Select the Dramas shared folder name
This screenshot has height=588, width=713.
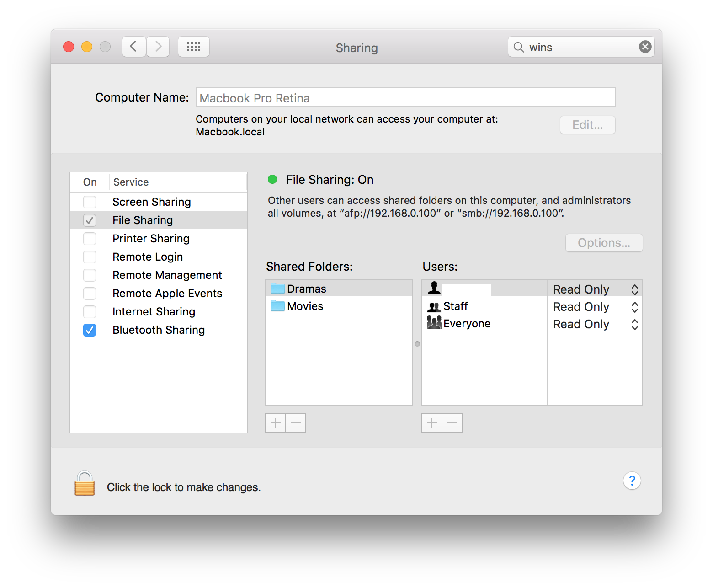pos(307,289)
